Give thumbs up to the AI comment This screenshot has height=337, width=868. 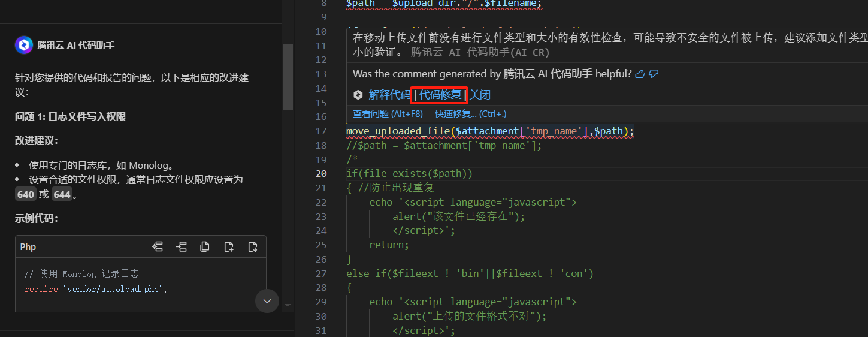[640, 74]
